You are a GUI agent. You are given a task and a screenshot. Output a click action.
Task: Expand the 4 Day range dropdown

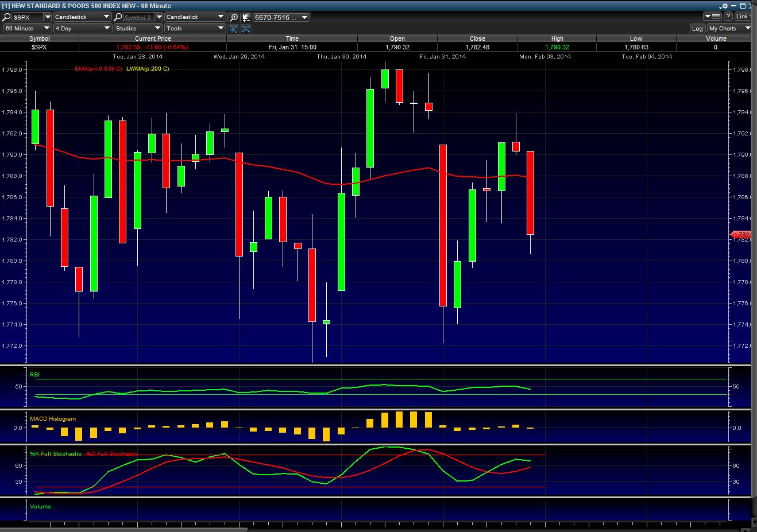tap(82, 28)
